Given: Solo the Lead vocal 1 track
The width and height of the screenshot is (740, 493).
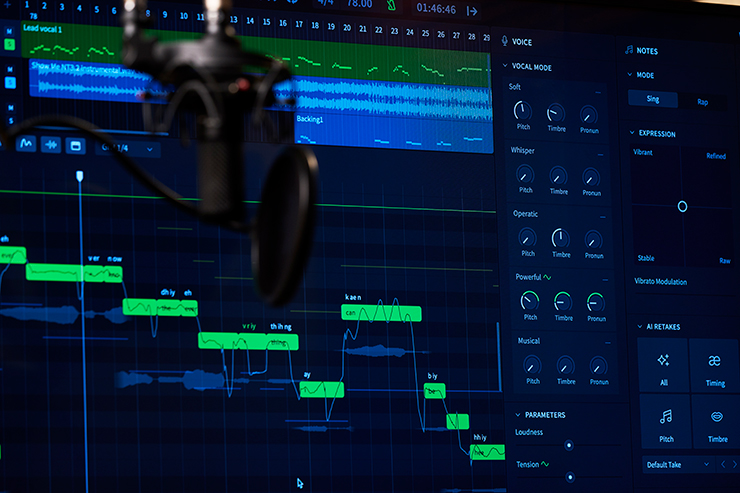Looking at the screenshot, I should (x=10, y=44).
